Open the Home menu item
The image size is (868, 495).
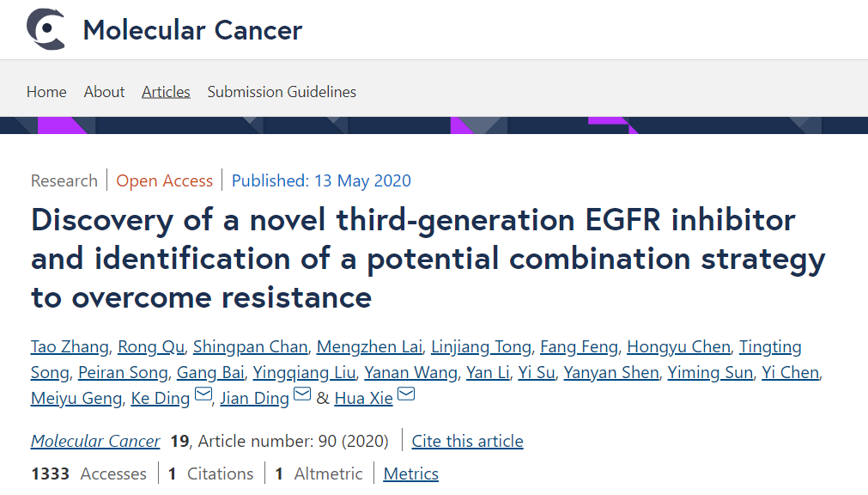[x=46, y=92]
